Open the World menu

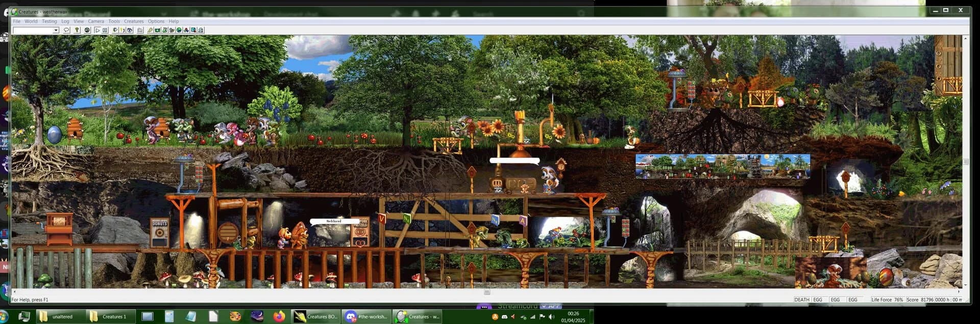click(x=31, y=21)
